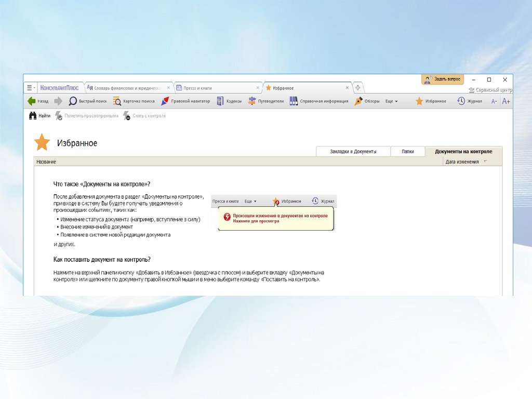Viewport: 532px width, 399px height.
Task: Select Документы на контроле tab
Action: pos(463,151)
